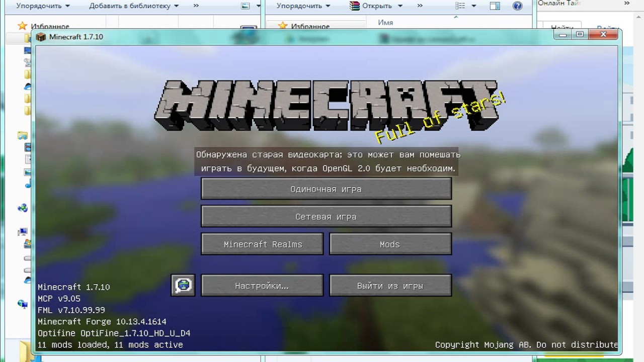Open the Упорядочить dropdown in right Explorer
The height and width of the screenshot is (362, 644).
(x=303, y=6)
